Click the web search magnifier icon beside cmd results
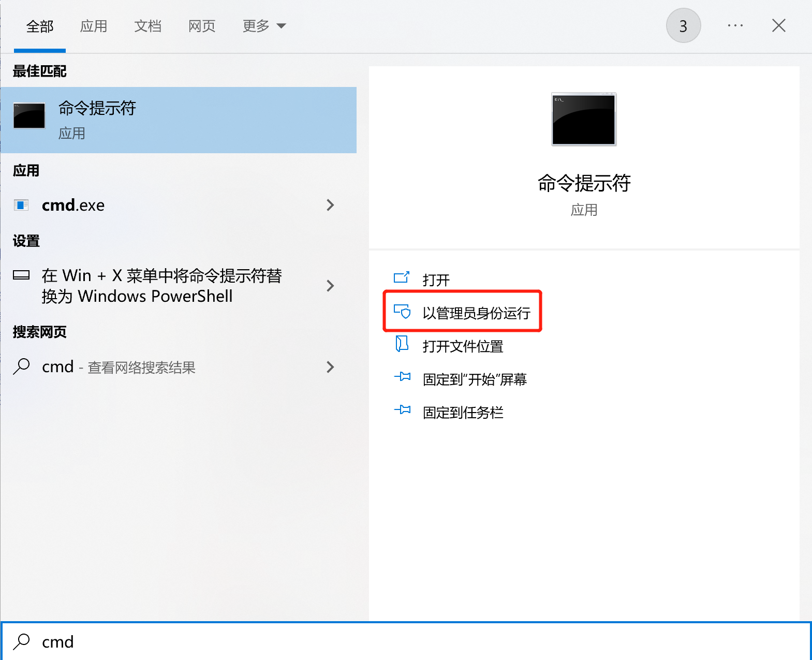Screen dimensions: 812x660 (x=21, y=366)
